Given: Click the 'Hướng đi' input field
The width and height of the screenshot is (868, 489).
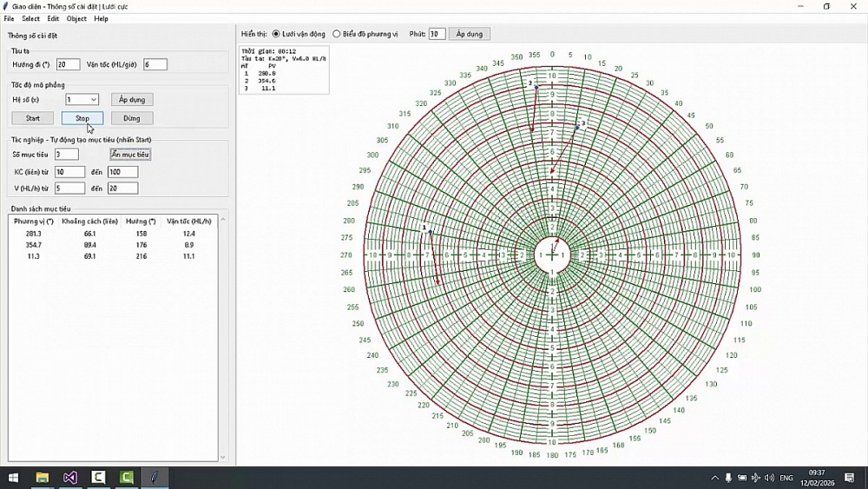Looking at the screenshot, I should (x=67, y=64).
